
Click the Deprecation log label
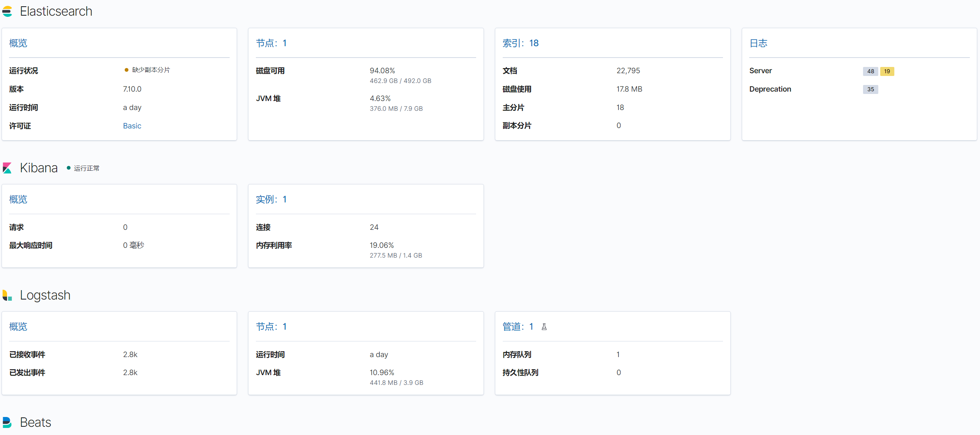[770, 89]
